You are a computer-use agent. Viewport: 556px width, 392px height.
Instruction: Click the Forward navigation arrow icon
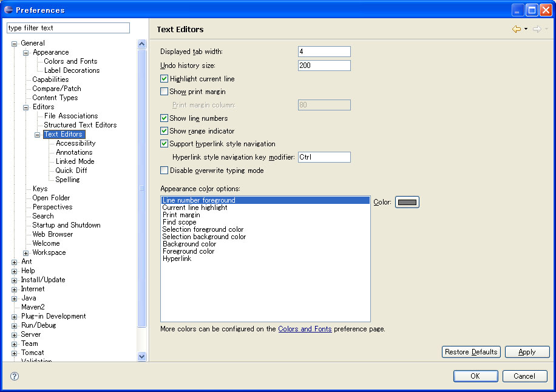coord(537,29)
